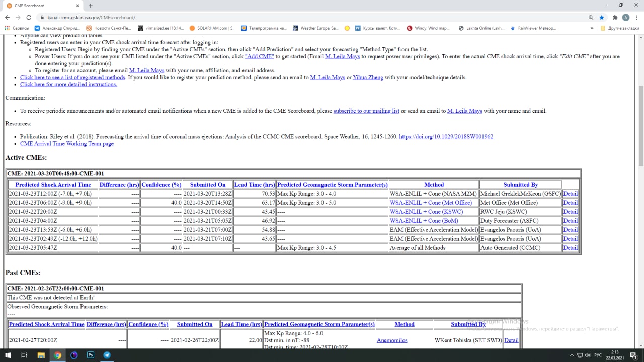The image size is (644, 362).
Task: Open Windows Start menu
Action: pos(8,355)
